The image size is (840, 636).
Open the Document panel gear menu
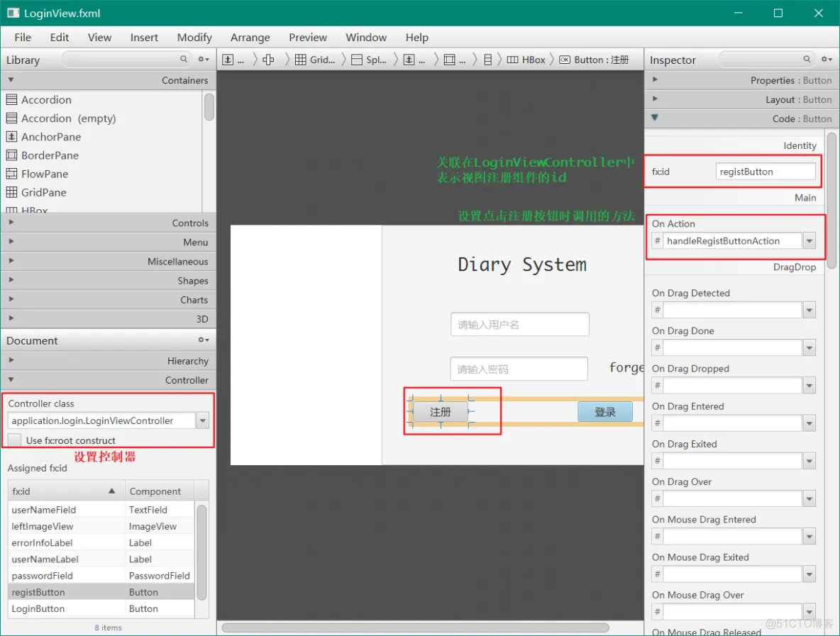coord(204,340)
